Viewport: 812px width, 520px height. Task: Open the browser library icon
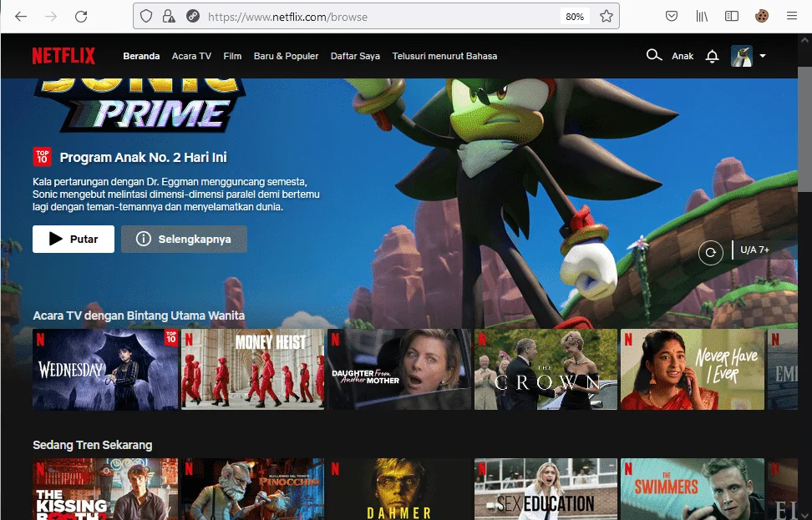[702, 16]
